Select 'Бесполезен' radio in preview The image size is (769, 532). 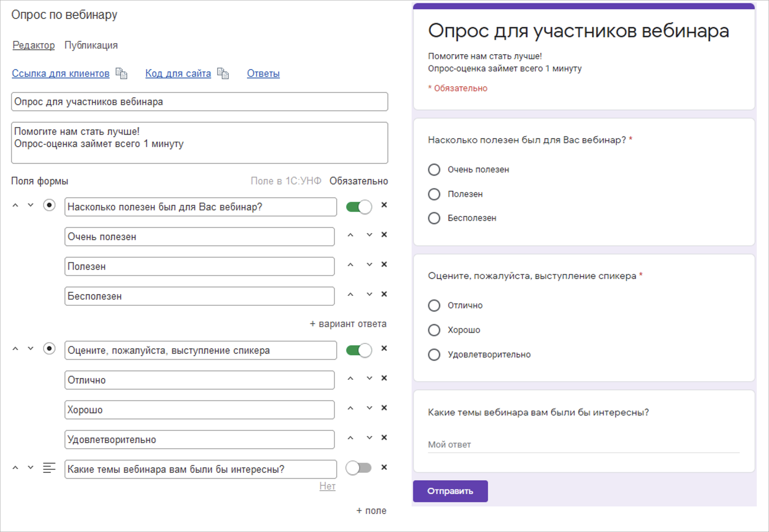(x=434, y=218)
